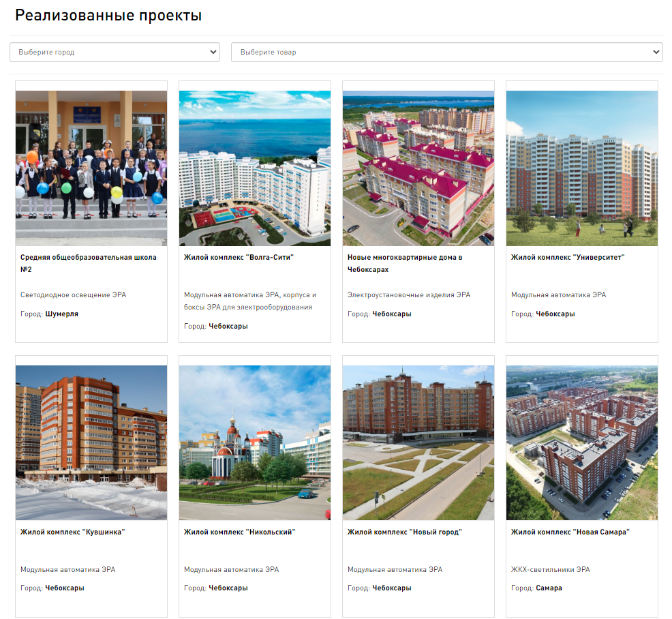Open the "Новая Самара" aerial photo
This screenshot has height=619, width=672.
582,443
